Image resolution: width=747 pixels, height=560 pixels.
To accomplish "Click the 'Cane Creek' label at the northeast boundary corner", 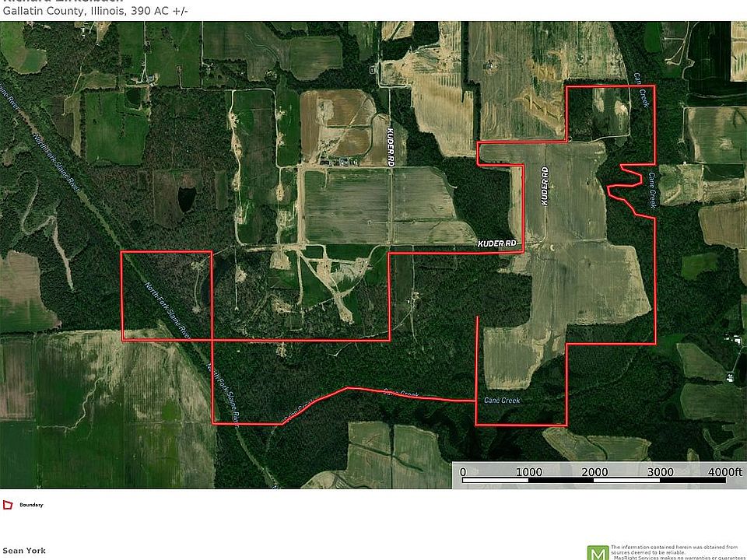I will tap(640, 89).
